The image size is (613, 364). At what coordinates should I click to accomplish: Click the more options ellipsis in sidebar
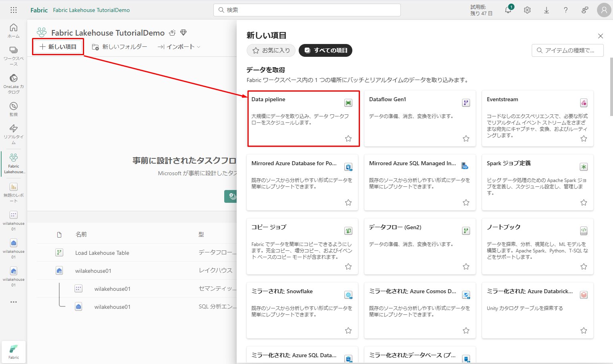[14, 302]
